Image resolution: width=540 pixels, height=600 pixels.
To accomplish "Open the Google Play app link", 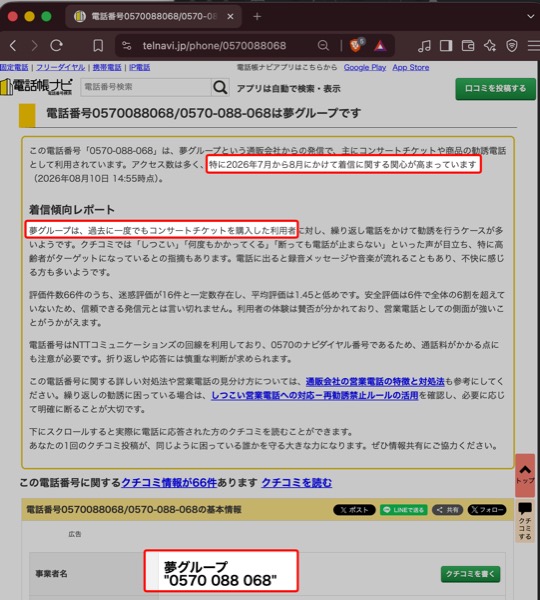I will point(365,67).
